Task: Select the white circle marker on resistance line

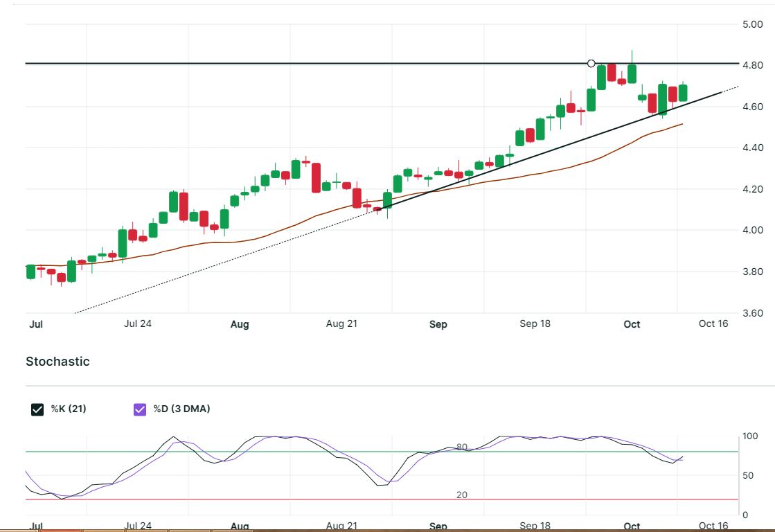Action: (591, 63)
